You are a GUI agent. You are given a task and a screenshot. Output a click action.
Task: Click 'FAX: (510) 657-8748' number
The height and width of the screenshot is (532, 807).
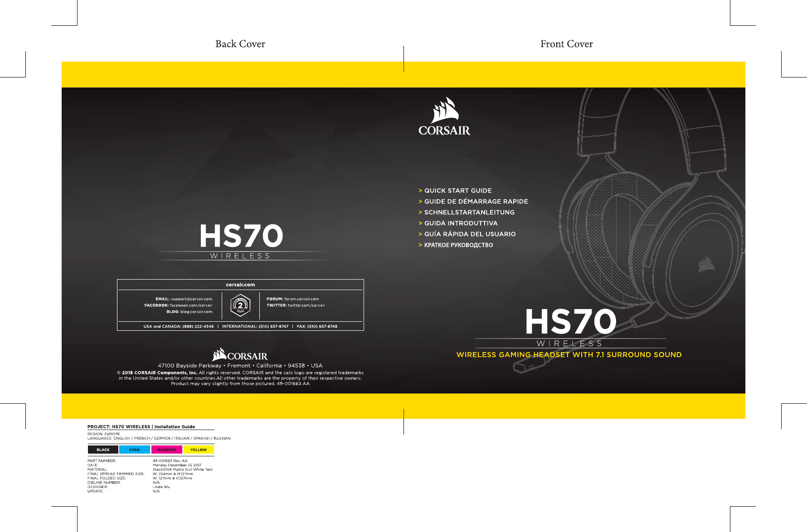pos(317,326)
